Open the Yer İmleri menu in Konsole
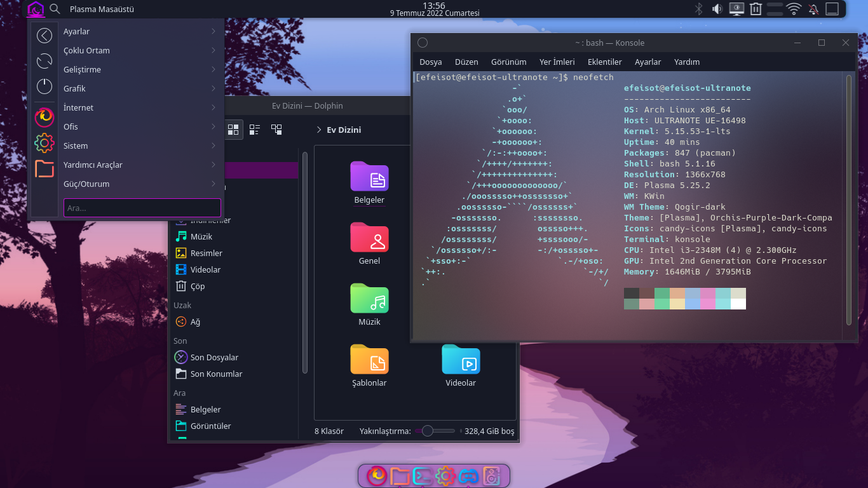 (557, 62)
